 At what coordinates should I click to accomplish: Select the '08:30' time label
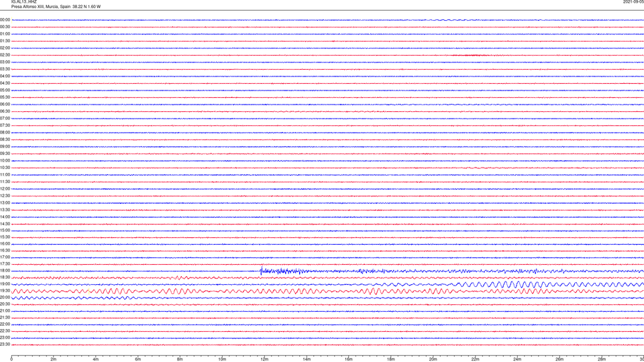5,139
